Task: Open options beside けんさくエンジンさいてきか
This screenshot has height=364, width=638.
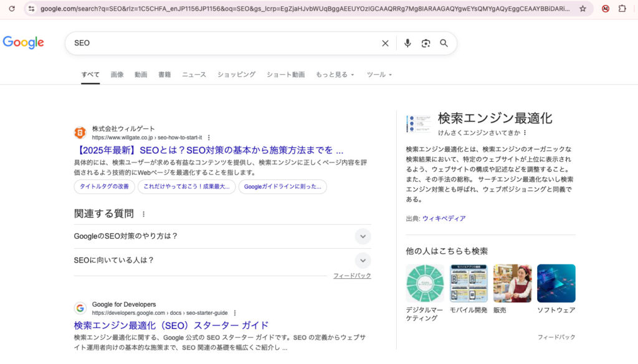Action: pos(525,133)
